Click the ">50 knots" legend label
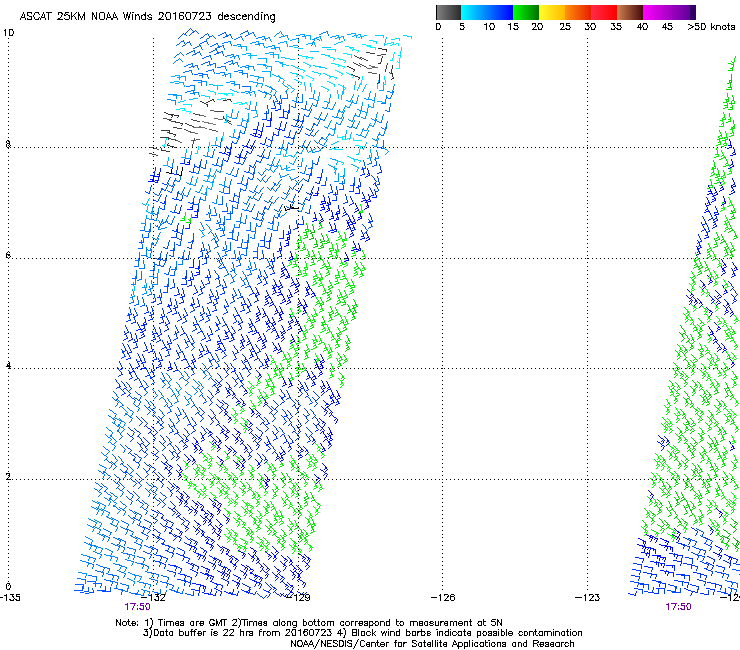Image resolution: width=740 pixels, height=650 pixels. (711, 27)
